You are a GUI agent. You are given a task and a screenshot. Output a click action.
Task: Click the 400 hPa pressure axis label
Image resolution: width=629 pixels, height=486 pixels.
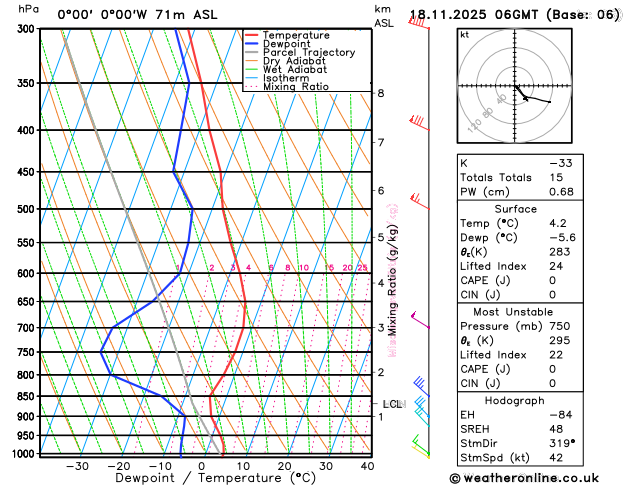click(x=28, y=130)
